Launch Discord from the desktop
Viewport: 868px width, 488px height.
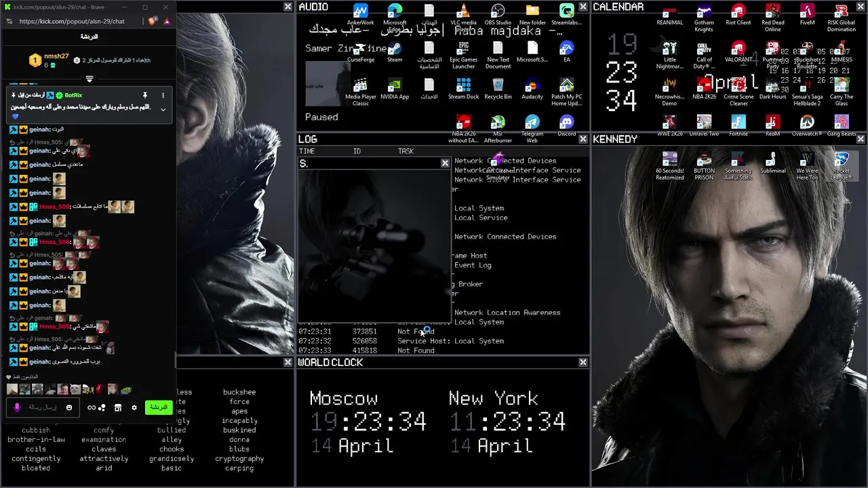click(567, 126)
